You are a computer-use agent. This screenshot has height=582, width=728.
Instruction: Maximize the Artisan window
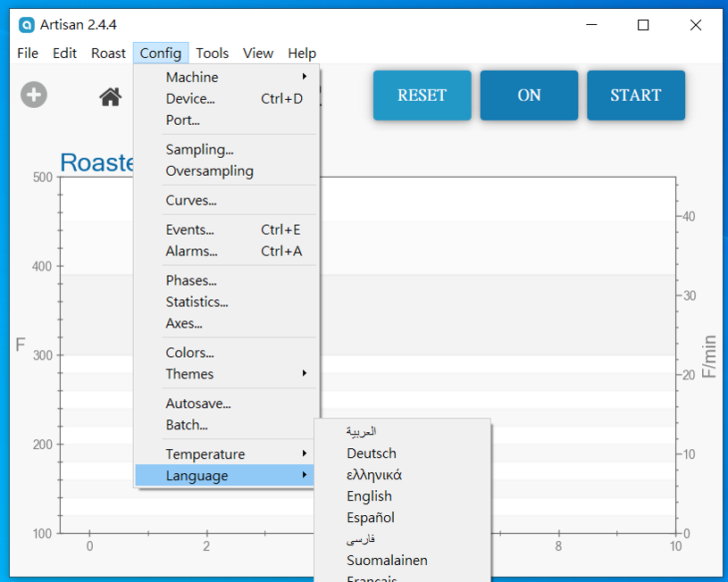(x=643, y=25)
